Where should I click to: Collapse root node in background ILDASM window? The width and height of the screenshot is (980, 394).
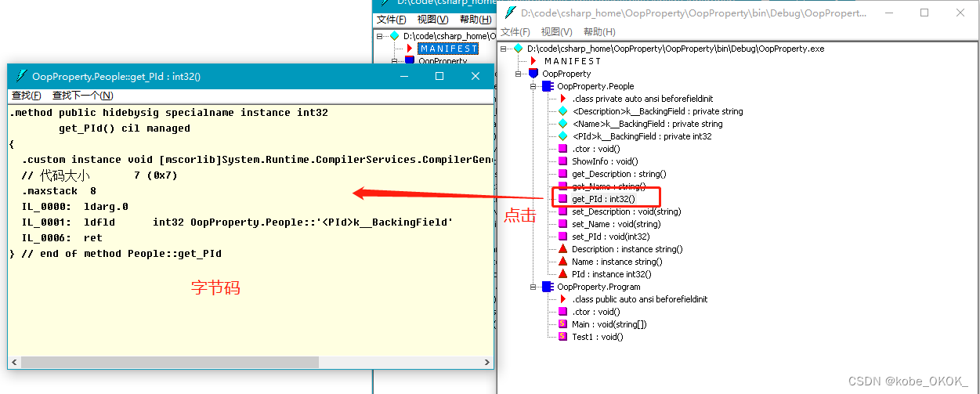coord(380,36)
